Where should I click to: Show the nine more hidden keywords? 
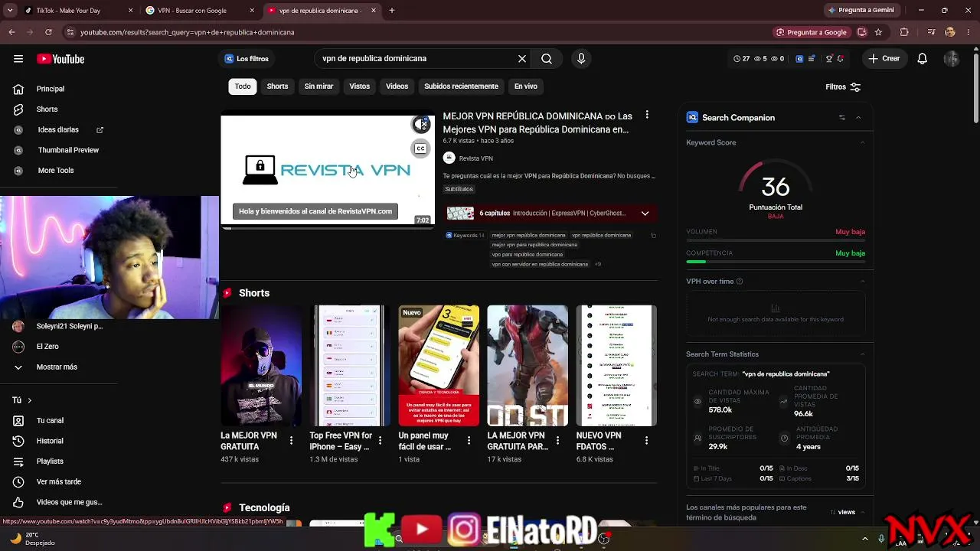click(598, 265)
